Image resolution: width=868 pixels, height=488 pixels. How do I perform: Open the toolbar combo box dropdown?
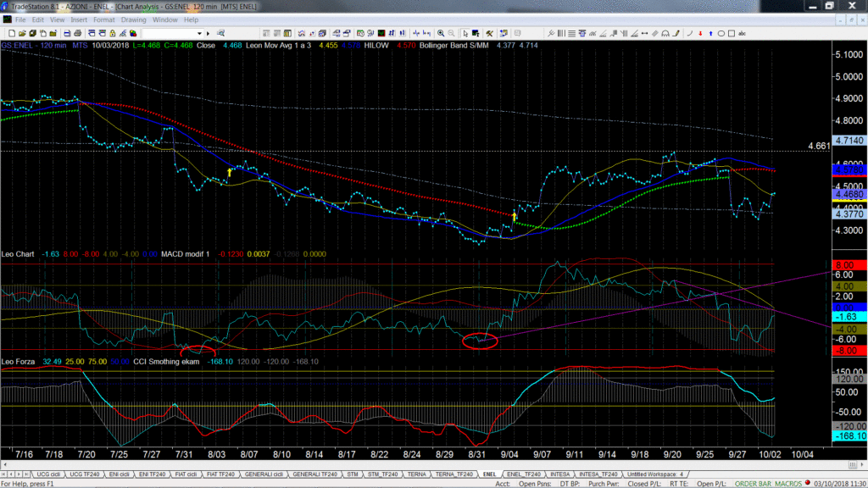tap(199, 33)
